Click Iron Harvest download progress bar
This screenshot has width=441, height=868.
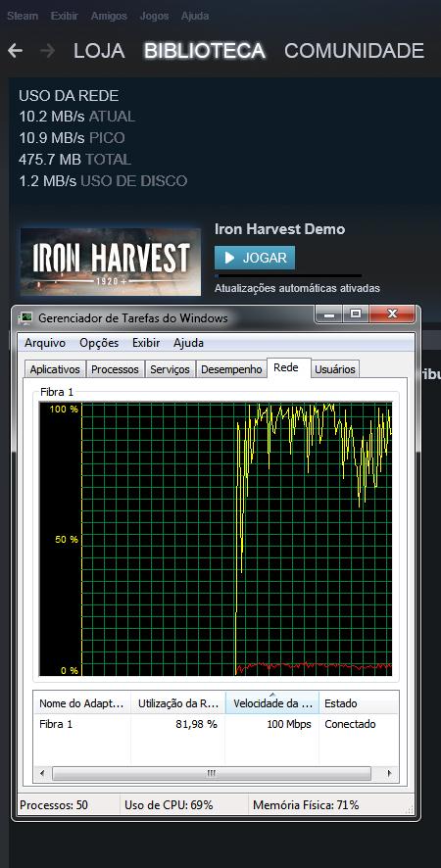288,275
